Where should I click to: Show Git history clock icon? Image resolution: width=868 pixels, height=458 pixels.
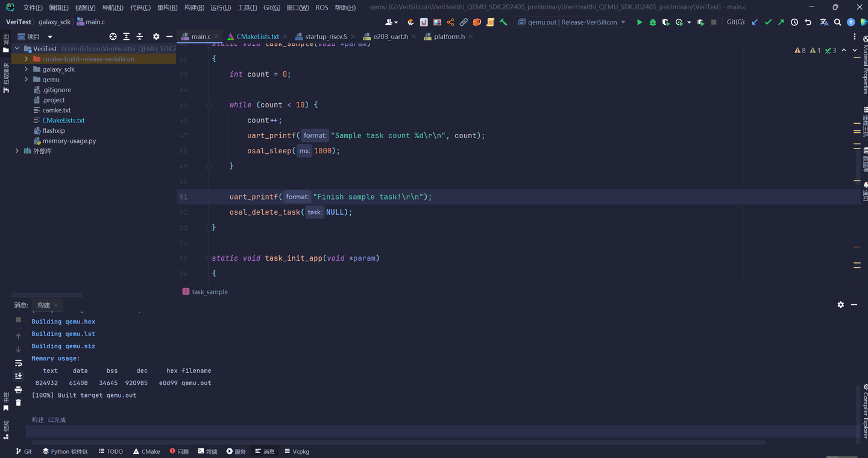[x=794, y=22]
